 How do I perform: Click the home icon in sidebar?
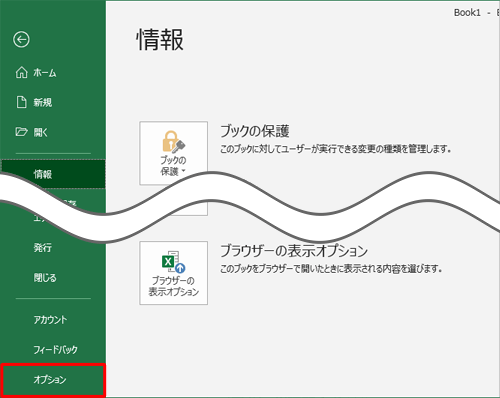(x=22, y=72)
